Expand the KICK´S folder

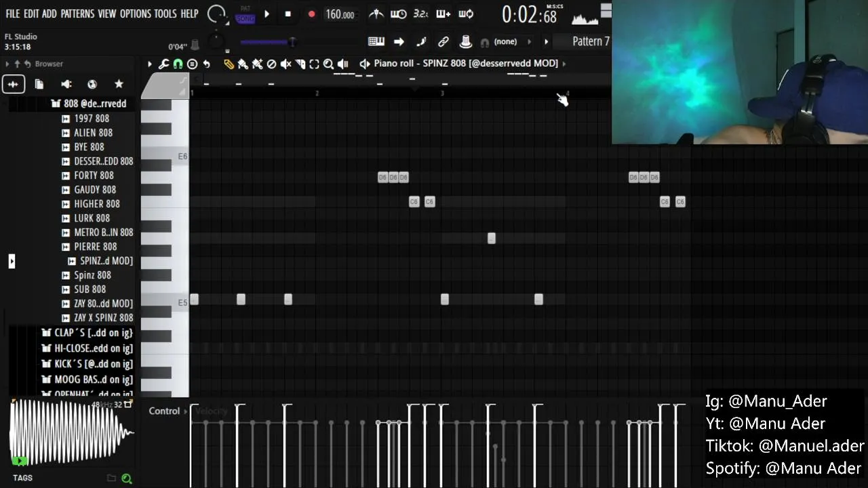click(x=87, y=364)
